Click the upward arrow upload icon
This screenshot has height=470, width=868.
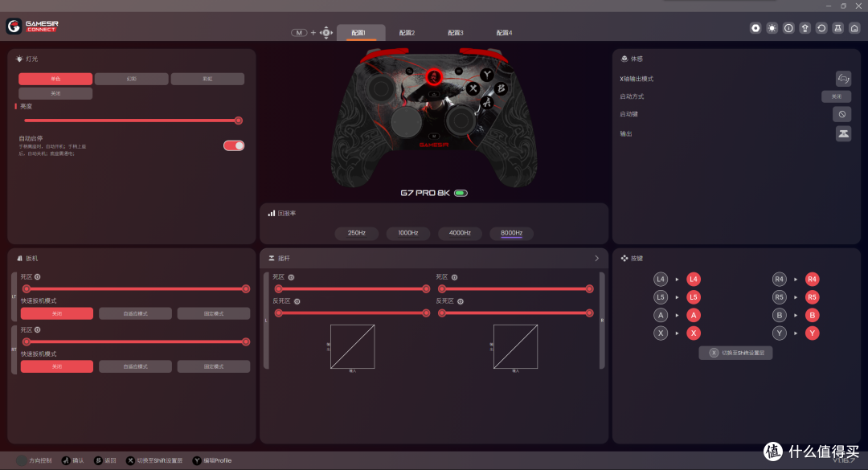pos(805,28)
